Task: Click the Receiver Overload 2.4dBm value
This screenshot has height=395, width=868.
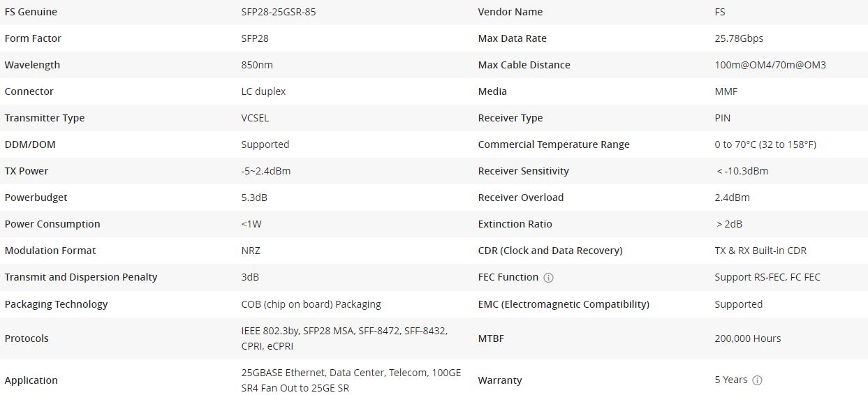Action: [x=732, y=197]
